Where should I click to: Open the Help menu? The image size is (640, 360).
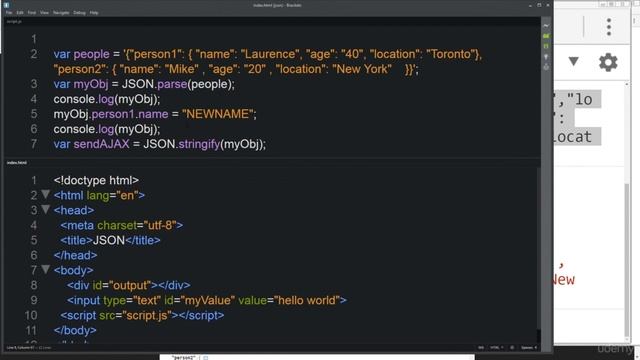point(94,13)
